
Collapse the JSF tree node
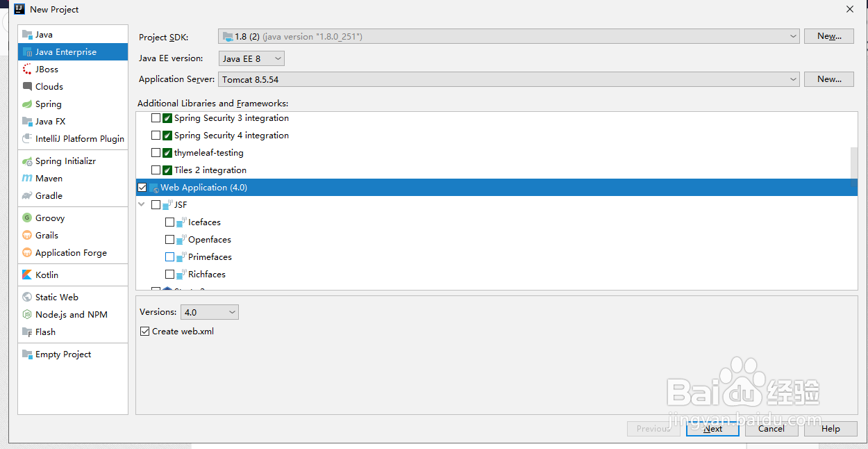click(x=142, y=205)
